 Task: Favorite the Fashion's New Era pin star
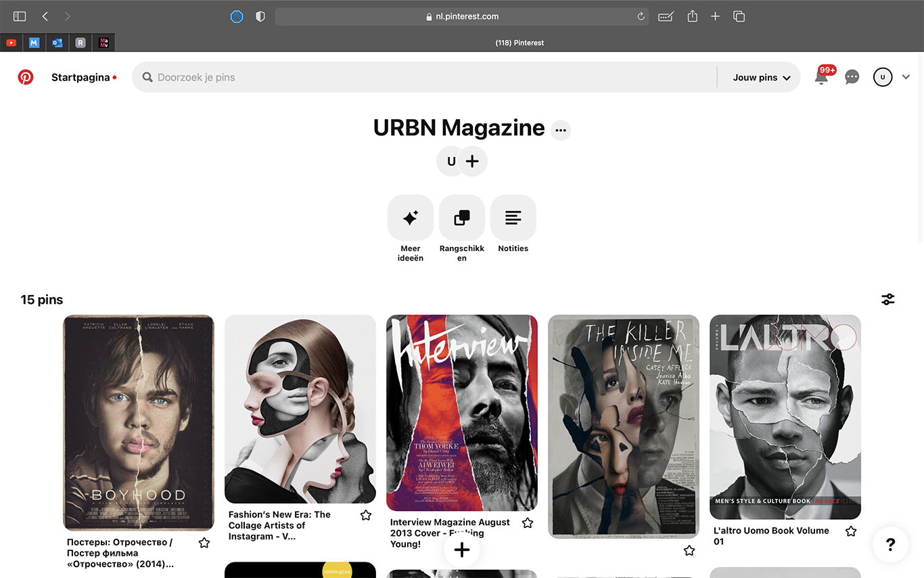click(x=366, y=516)
